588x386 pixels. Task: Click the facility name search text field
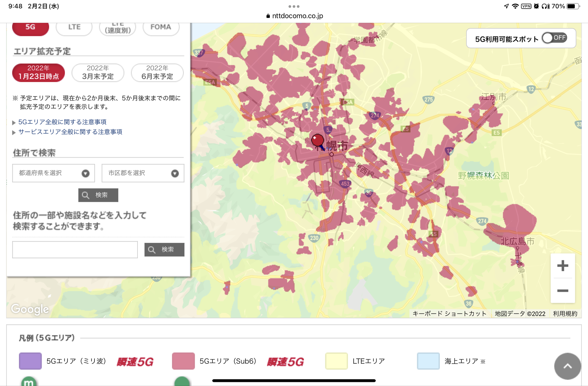[75, 249]
